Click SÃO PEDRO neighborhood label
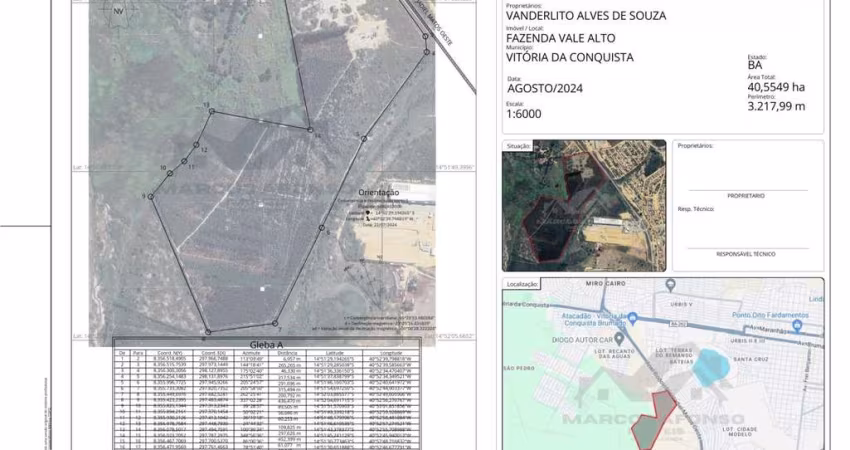850x450 pixels. pyautogui.click(x=519, y=368)
